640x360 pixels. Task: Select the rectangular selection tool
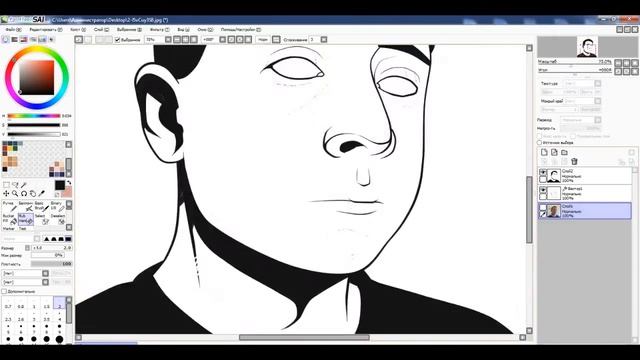(6, 185)
